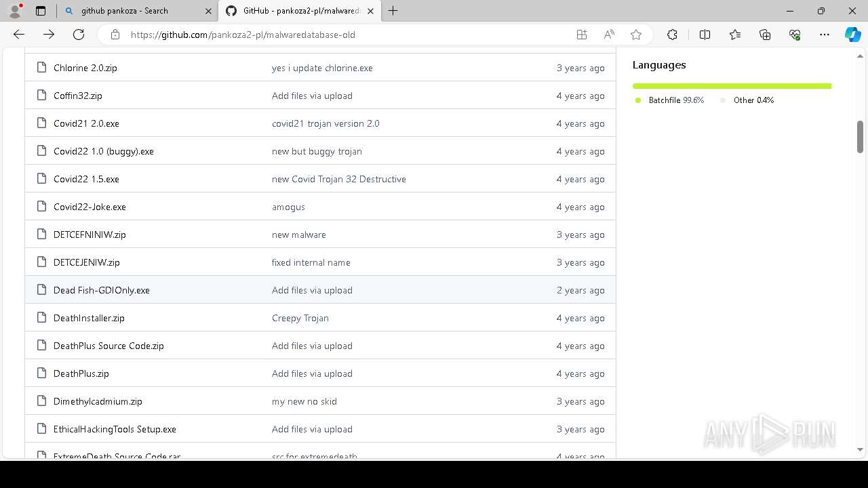The height and width of the screenshot is (488, 868).
Task: Open the app available icon in address bar
Action: [582, 35]
